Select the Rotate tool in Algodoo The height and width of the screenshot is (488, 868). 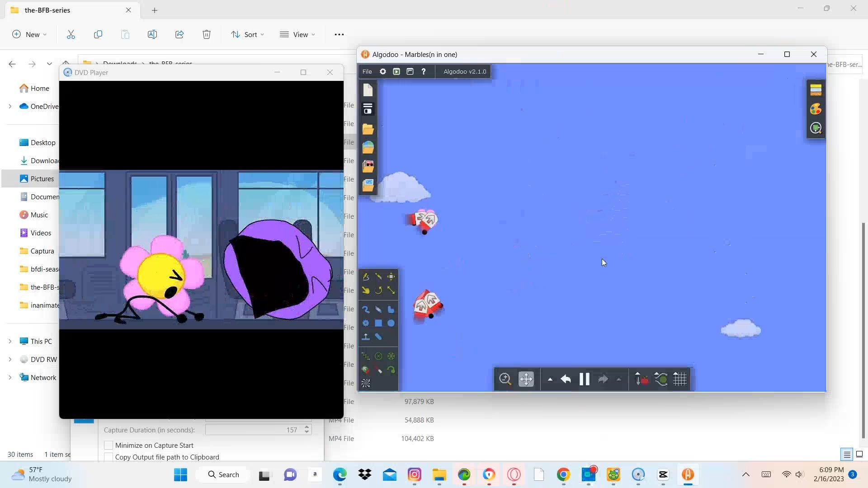tap(378, 290)
